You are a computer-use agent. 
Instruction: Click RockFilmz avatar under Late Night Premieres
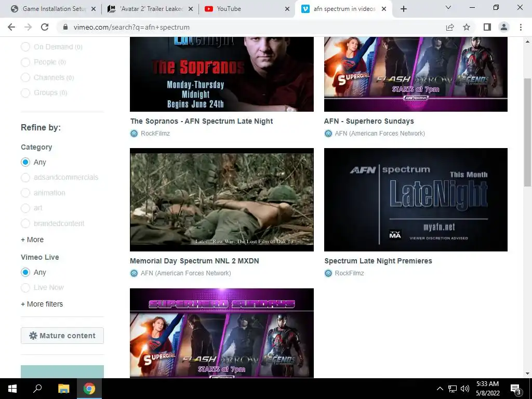pyautogui.click(x=328, y=273)
